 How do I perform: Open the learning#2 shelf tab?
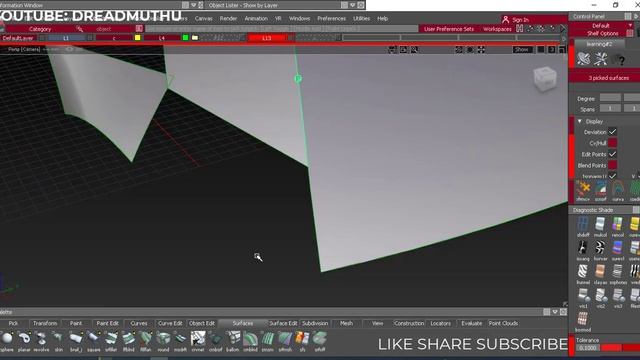(599, 44)
